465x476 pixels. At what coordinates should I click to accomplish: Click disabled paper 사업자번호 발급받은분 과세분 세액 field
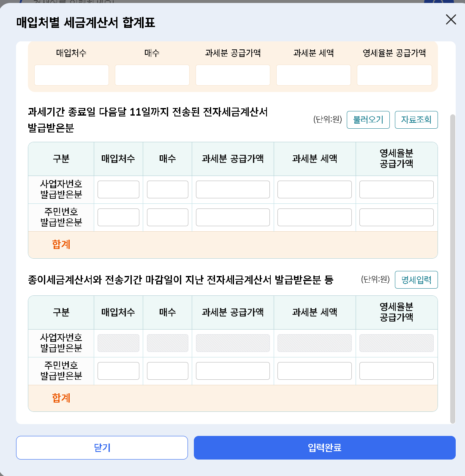pyautogui.click(x=315, y=343)
